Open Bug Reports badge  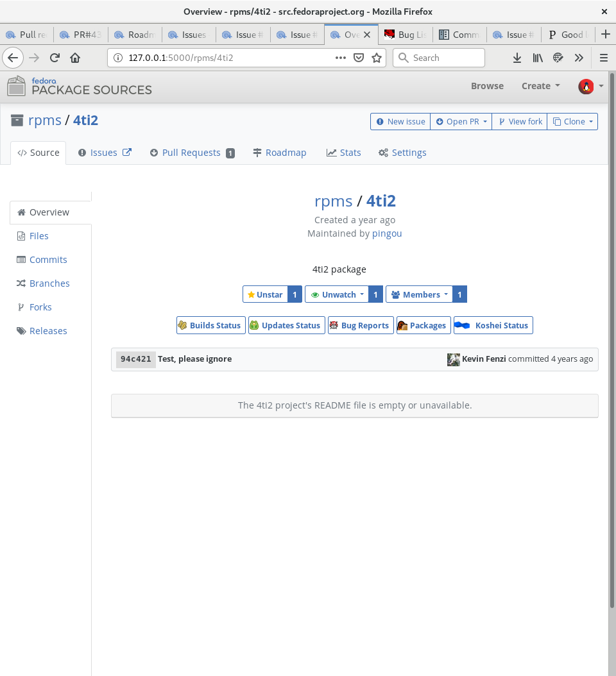tap(361, 326)
